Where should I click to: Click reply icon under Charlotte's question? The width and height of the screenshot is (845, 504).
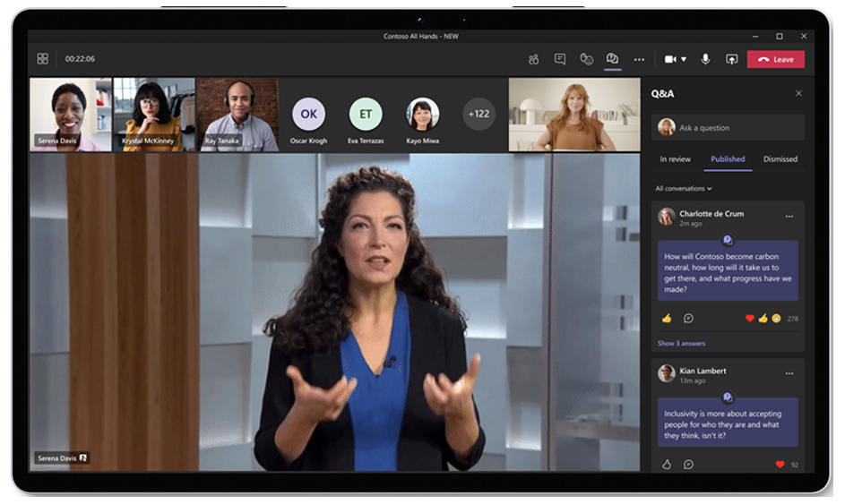click(x=688, y=318)
